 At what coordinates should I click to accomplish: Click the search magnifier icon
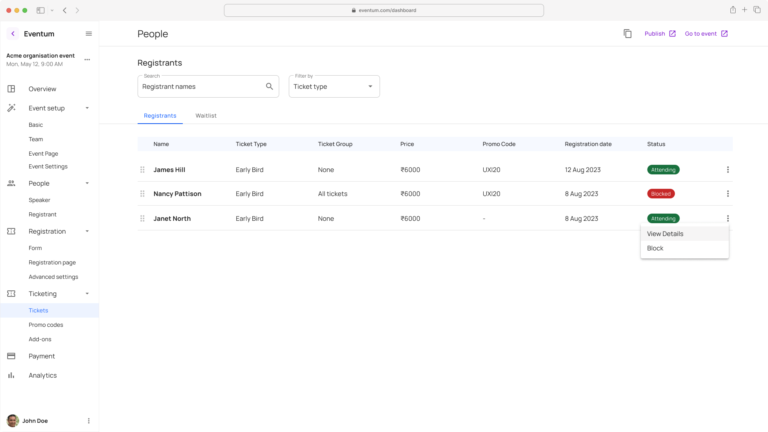pyautogui.click(x=269, y=87)
